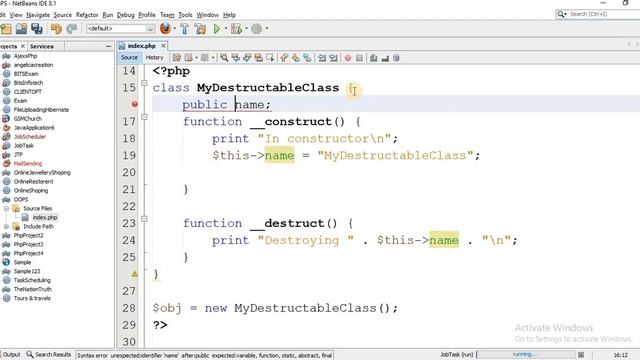Screen dimensions: 640x360
Task: Click Previous Bookmark icon
Action: 284,58
